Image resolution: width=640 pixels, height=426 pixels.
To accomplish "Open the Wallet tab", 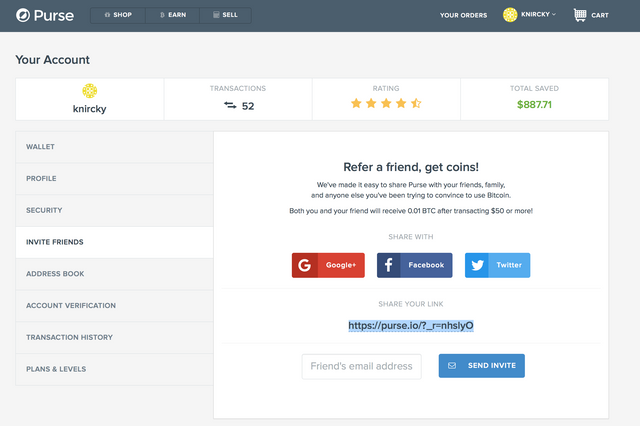I will pos(114,147).
